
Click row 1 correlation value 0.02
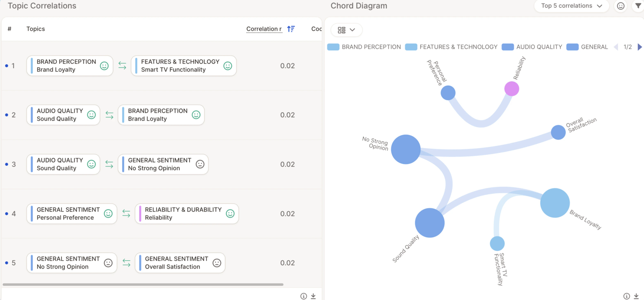pyautogui.click(x=287, y=66)
